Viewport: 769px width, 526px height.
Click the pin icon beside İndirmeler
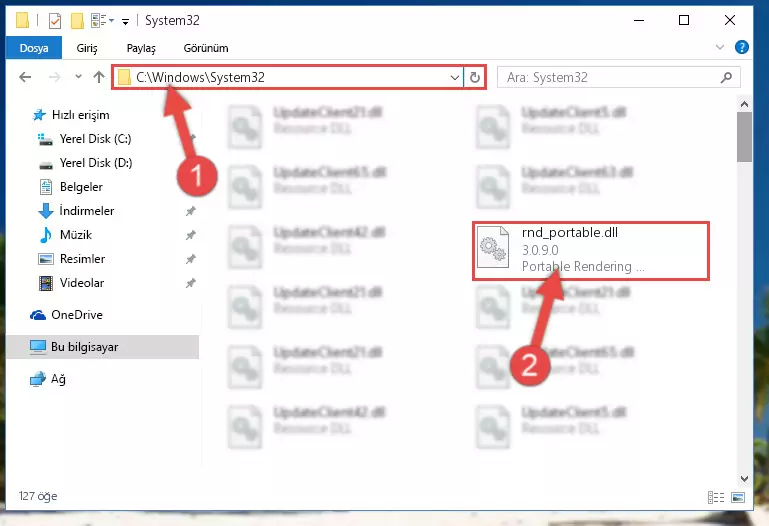pos(190,211)
